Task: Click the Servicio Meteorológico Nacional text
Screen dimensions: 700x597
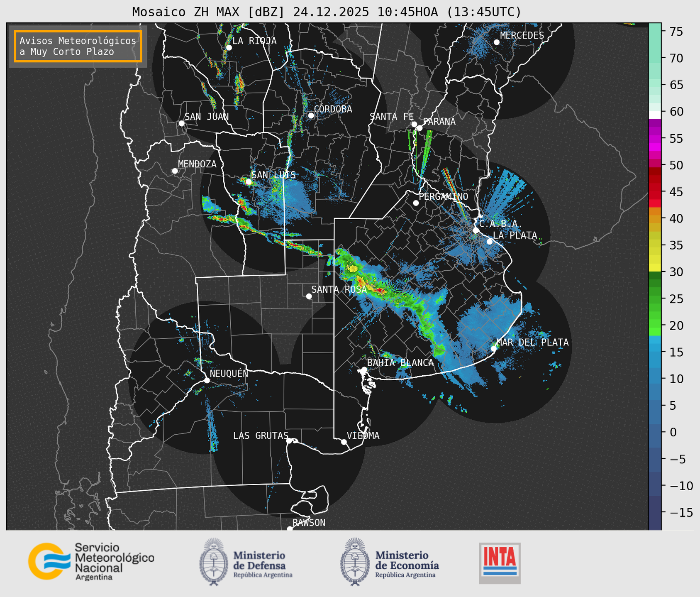Action: [114, 562]
